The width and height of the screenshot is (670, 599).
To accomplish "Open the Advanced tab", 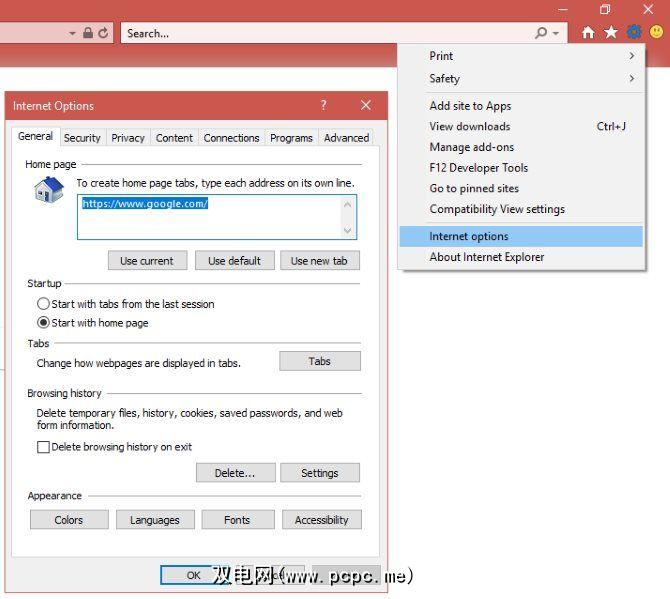I will point(346,138).
